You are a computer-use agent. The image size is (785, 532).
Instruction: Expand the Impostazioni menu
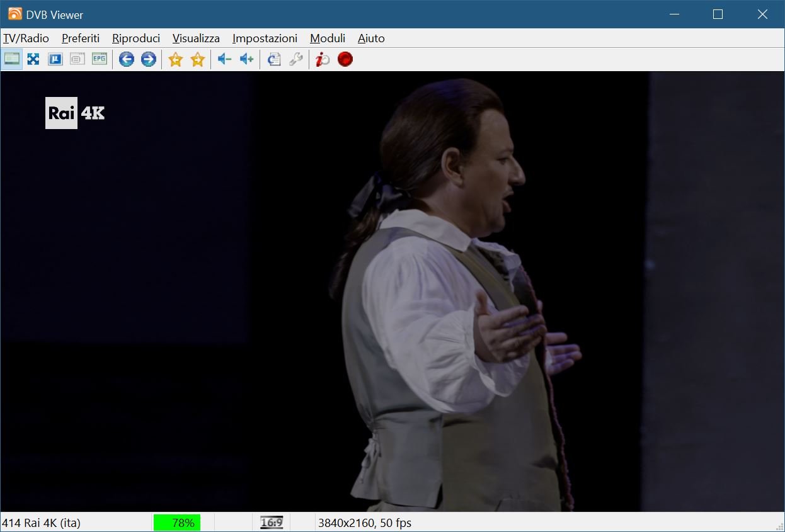(265, 38)
